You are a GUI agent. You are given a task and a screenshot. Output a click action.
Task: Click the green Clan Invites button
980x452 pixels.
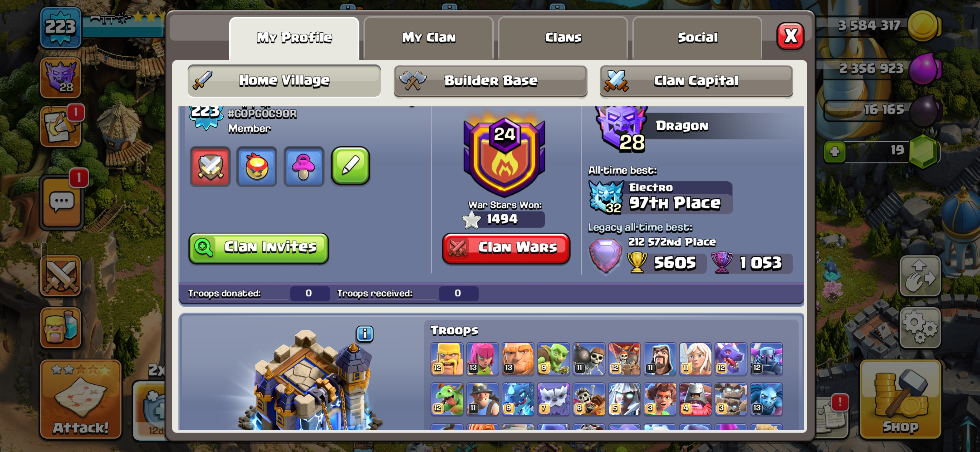click(x=259, y=248)
